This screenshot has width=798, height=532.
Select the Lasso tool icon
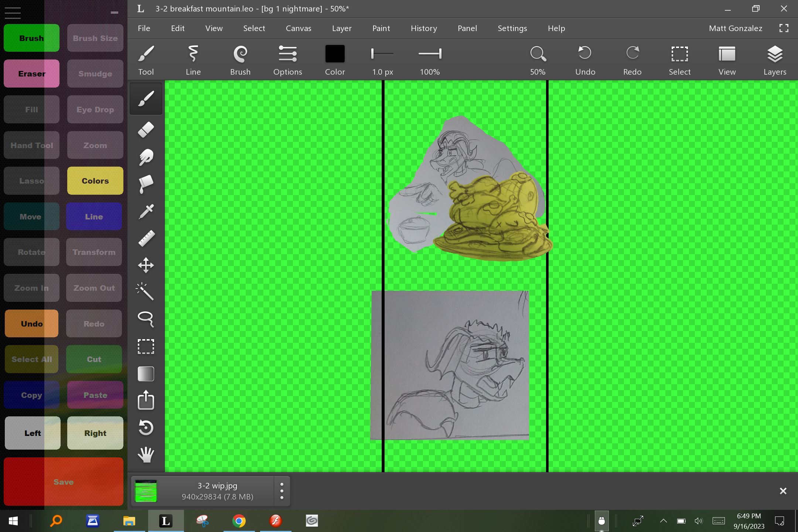(146, 319)
